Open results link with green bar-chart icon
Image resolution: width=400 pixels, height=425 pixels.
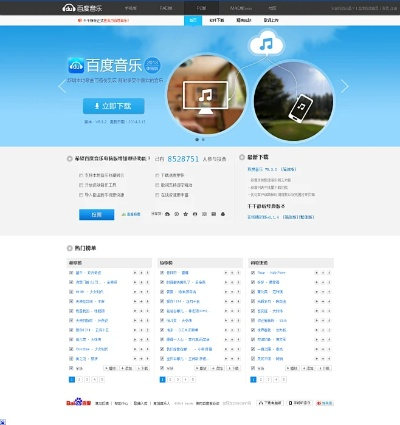[131, 214]
